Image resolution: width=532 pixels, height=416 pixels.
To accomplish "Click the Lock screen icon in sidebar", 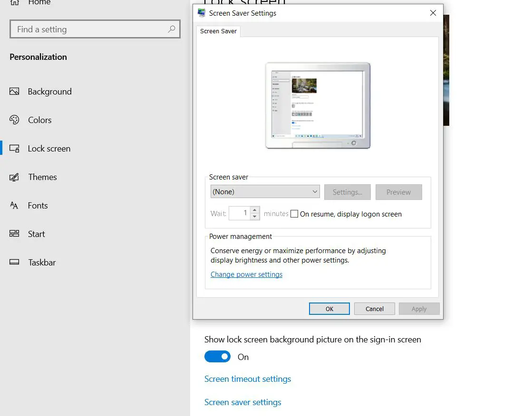I will (14, 149).
